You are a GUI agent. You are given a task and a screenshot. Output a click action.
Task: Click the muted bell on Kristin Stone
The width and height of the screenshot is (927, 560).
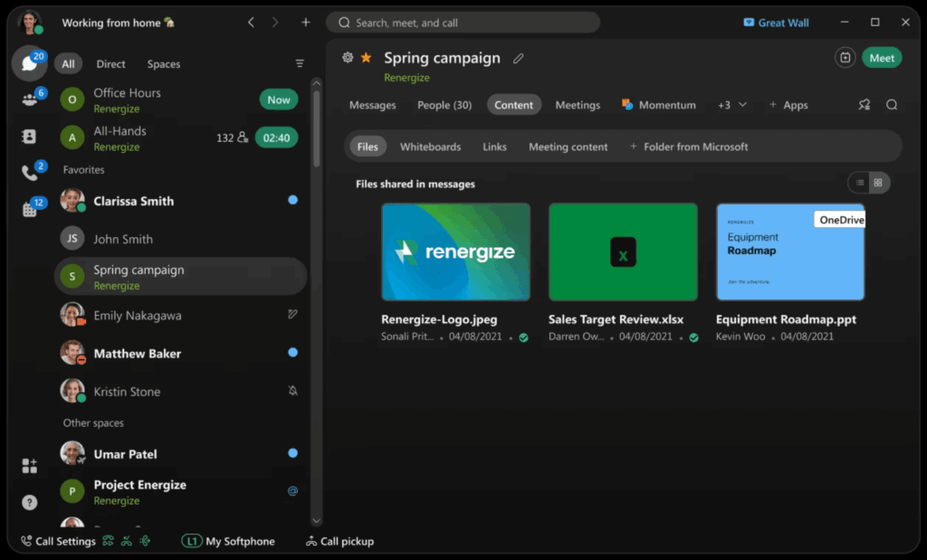[292, 391]
